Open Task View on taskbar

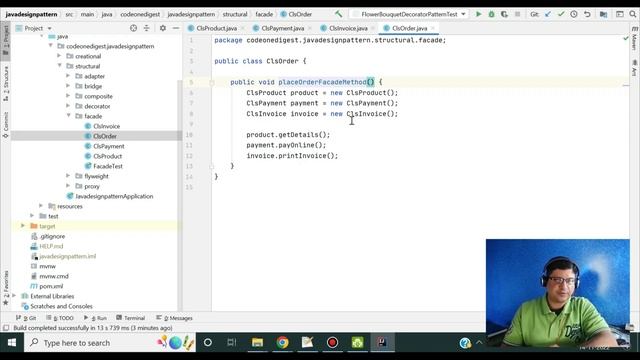coord(232,342)
